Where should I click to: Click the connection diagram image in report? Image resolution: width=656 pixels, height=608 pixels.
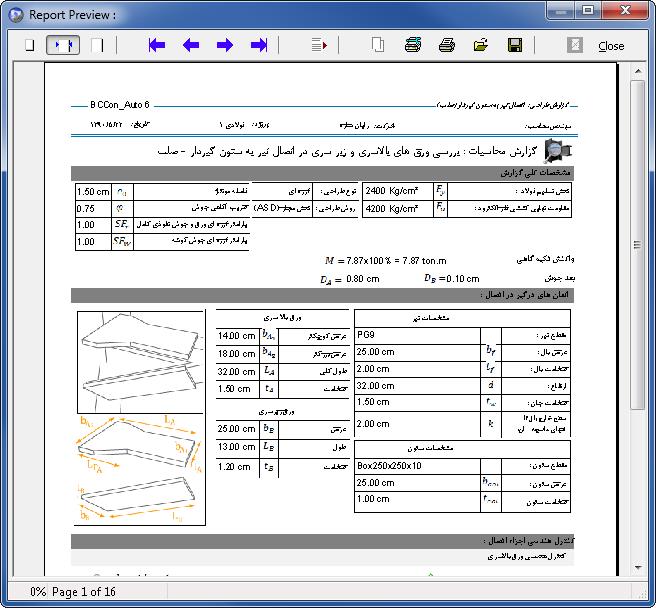coord(140,417)
